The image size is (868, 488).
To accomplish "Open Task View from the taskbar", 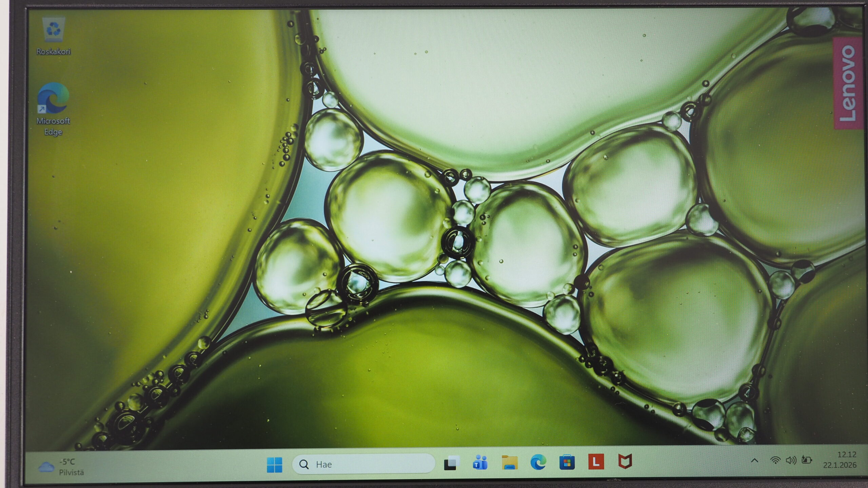I will pos(452,463).
